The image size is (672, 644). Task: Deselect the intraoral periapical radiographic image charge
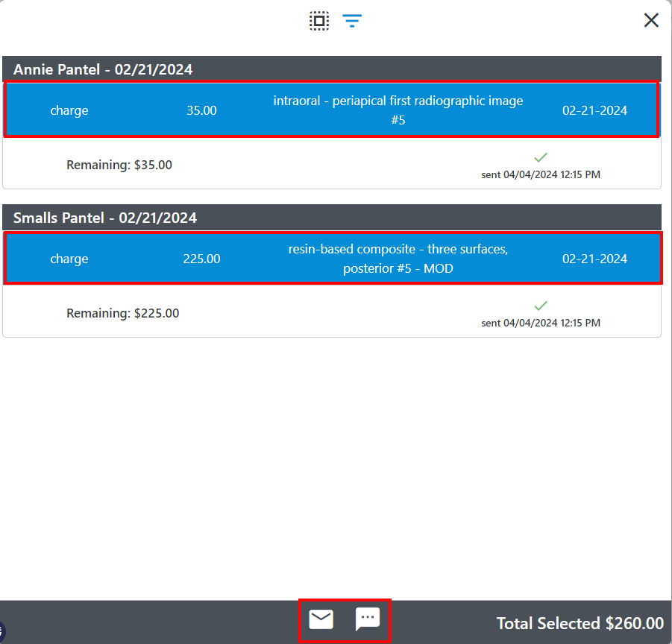point(398,110)
